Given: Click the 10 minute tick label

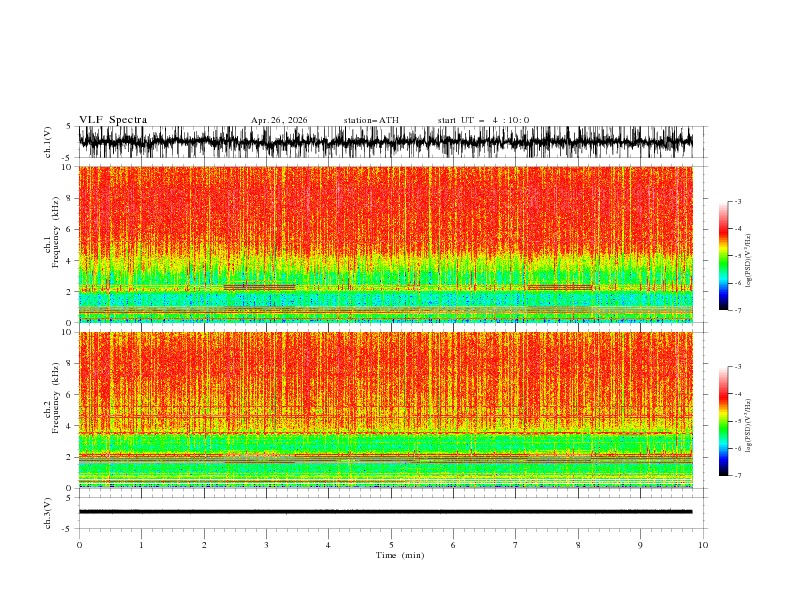Looking at the screenshot, I should (703, 545).
